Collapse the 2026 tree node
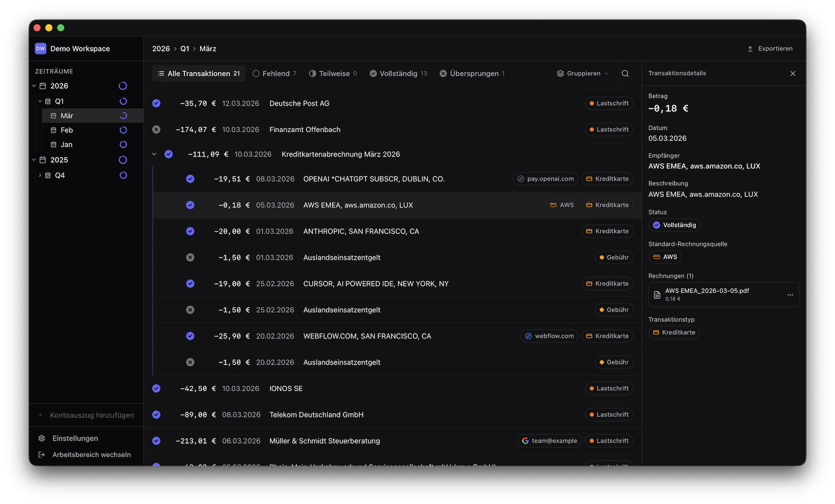Viewport: 835px width, 504px height. [34, 86]
